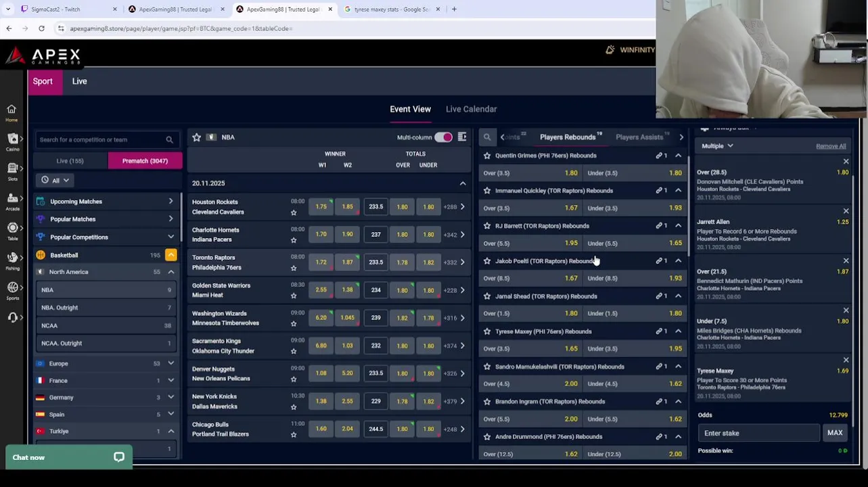The width and height of the screenshot is (868, 487).
Task: Open the NBA. Outright league
Action: [106, 308]
